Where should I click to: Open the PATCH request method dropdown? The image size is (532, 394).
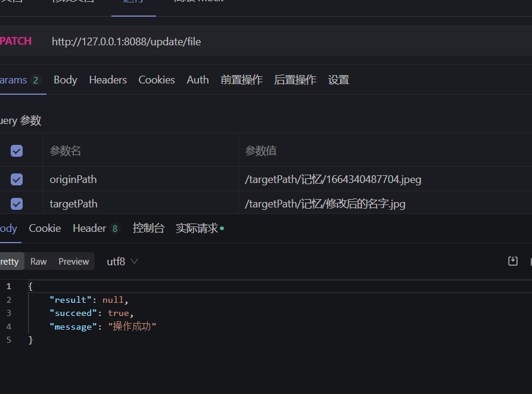pos(16,41)
